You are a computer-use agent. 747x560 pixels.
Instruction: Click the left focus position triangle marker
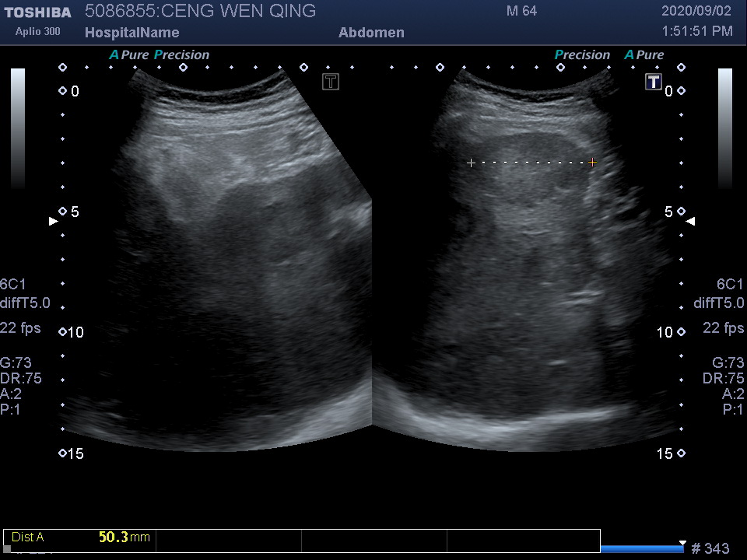coord(54,222)
